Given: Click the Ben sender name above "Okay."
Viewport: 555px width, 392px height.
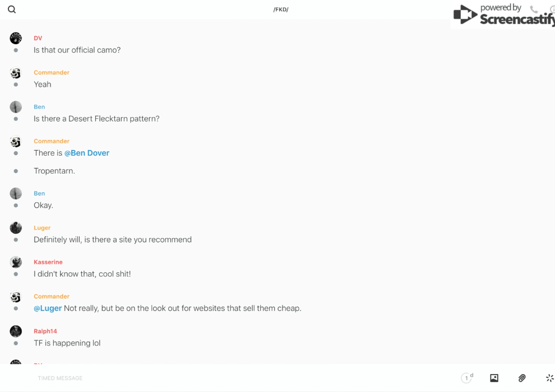Looking at the screenshot, I should tap(39, 193).
